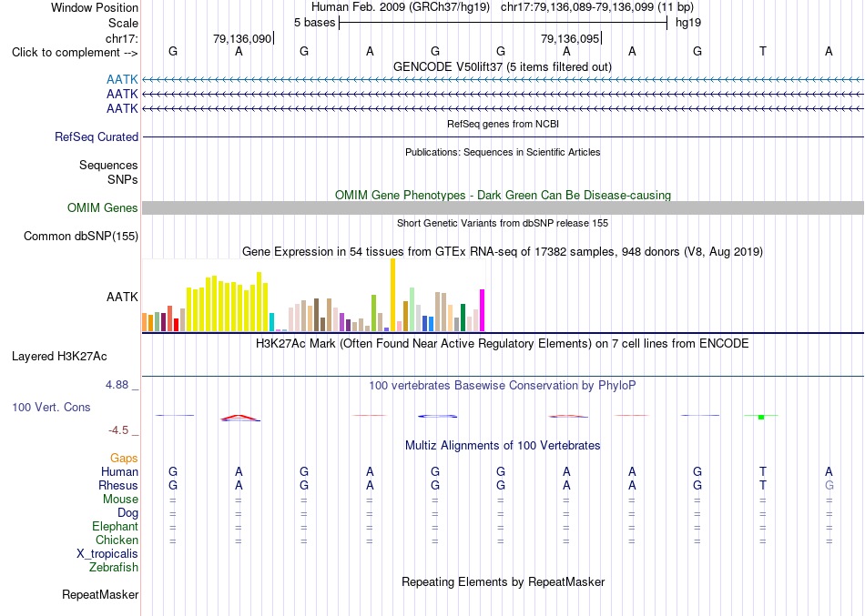This screenshot has width=865, height=616.
Task: Click the Chicken species label
Action: point(117,540)
